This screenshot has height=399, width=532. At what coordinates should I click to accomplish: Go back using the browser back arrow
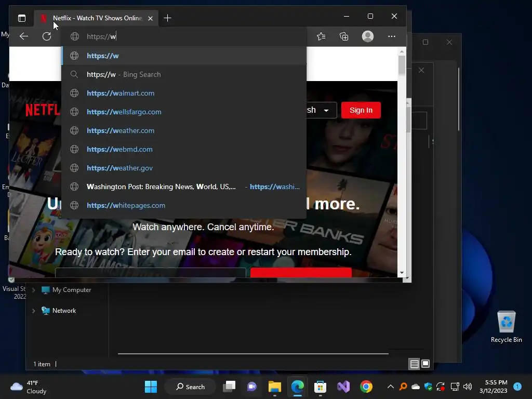coord(24,36)
